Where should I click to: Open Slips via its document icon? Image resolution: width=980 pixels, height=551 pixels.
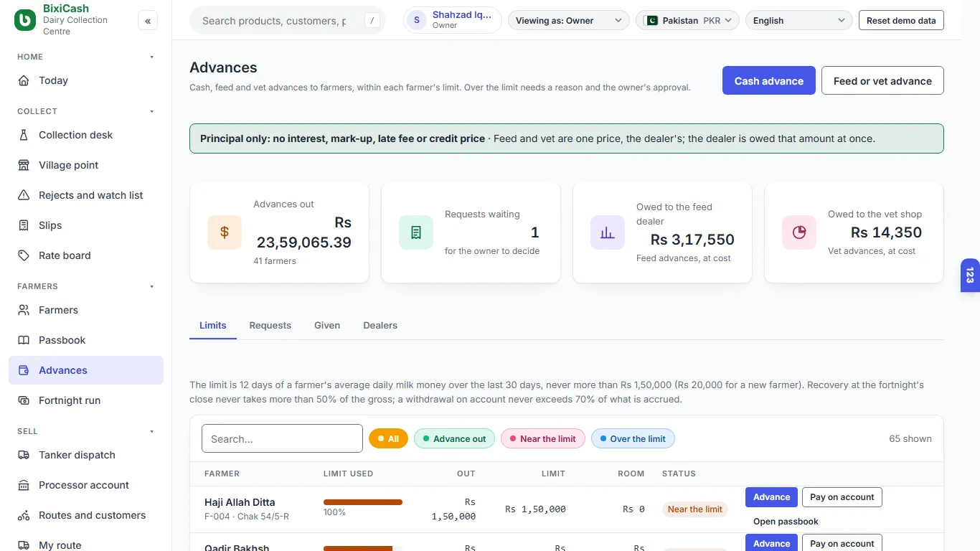tap(24, 225)
